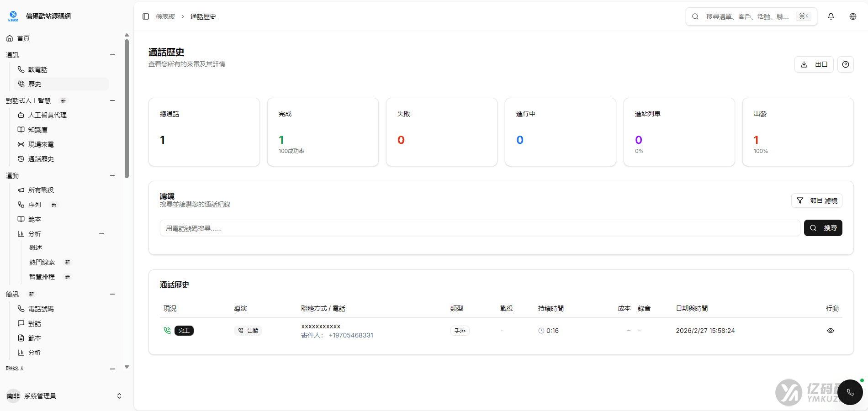Image resolution: width=868 pixels, height=411 pixels.
Task: Collapse the 簡訊 section
Action: click(112, 294)
